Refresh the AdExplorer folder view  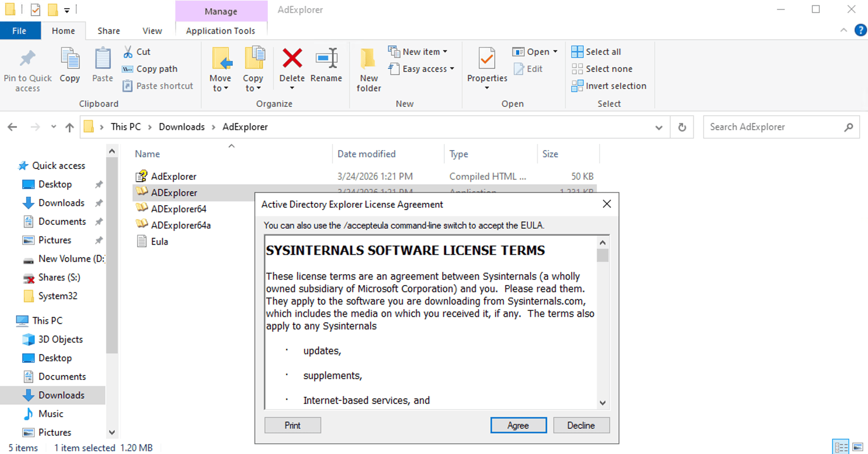682,127
